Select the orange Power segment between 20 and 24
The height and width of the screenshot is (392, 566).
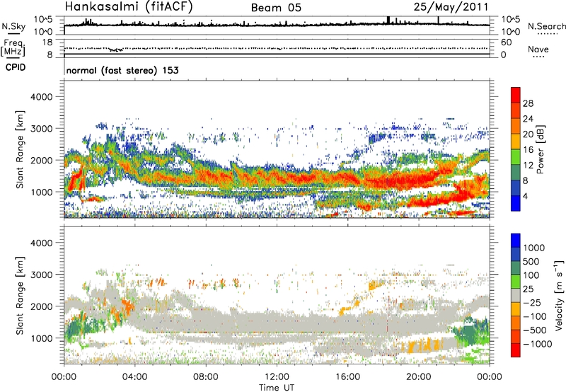point(516,126)
